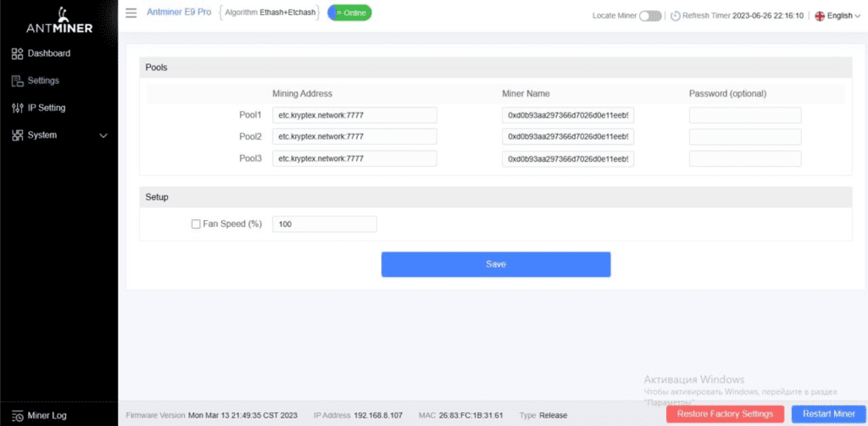This screenshot has height=426, width=868.
Task: Click Restore Factory Settings button
Action: (725, 414)
